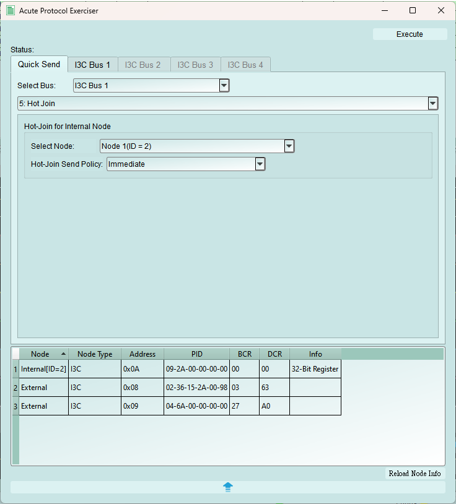Image resolution: width=456 pixels, height=504 pixels.
Task: Open the '5: Hot Join' command dropdown
Action: coord(228,103)
